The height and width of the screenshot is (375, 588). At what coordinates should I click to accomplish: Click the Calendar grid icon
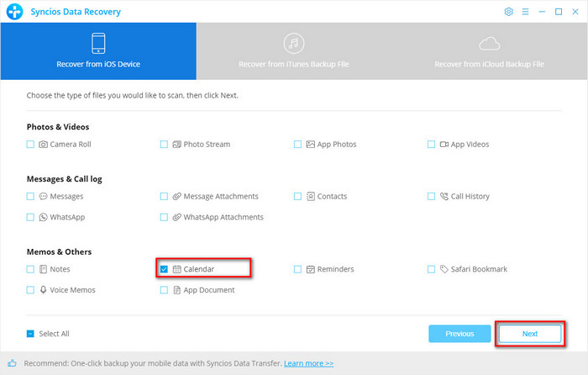[x=176, y=269]
